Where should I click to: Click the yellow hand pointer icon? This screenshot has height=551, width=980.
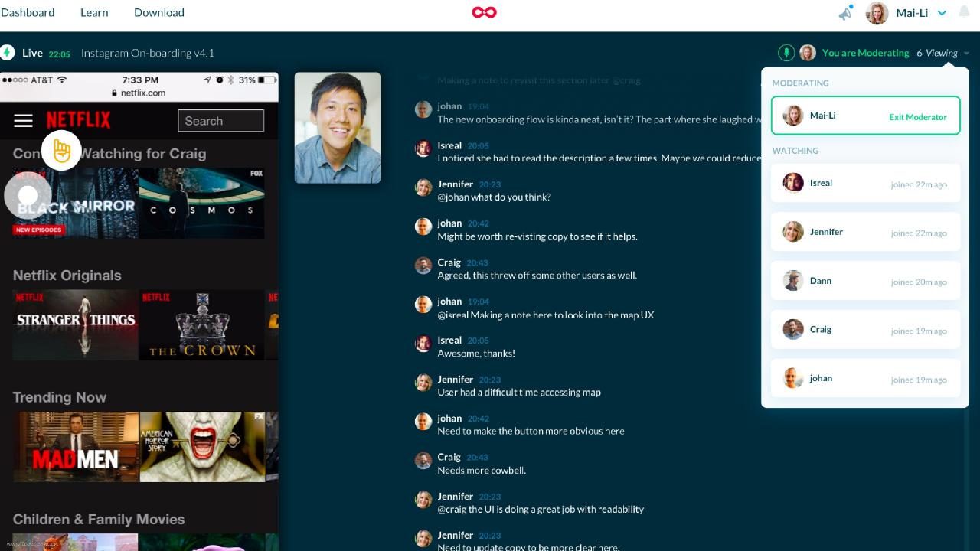pos(61,151)
